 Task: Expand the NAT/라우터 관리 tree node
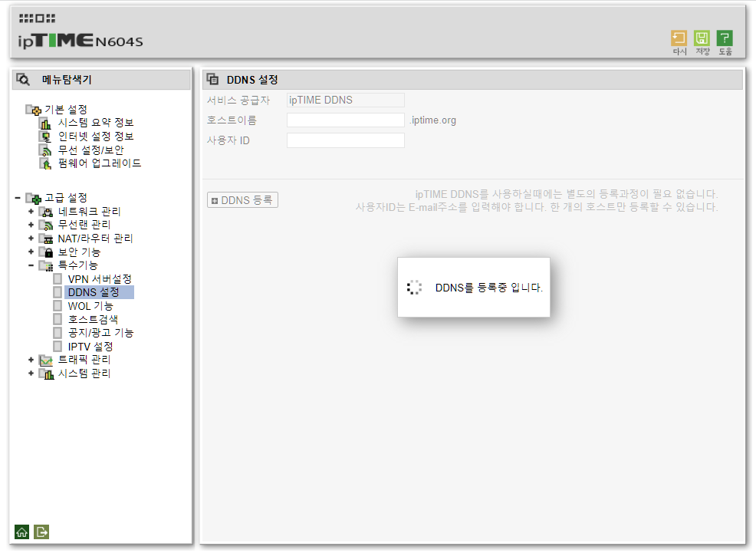pos(31,239)
